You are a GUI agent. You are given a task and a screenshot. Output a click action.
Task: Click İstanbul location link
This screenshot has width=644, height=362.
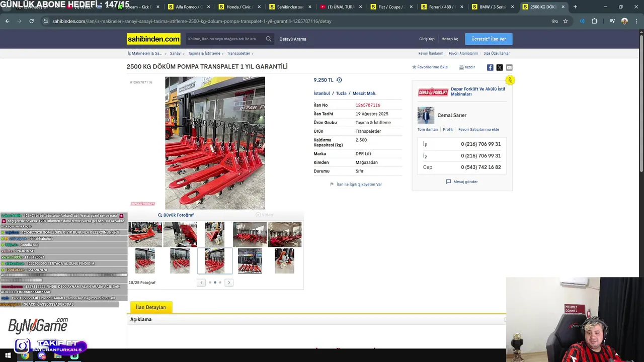(x=322, y=93)
